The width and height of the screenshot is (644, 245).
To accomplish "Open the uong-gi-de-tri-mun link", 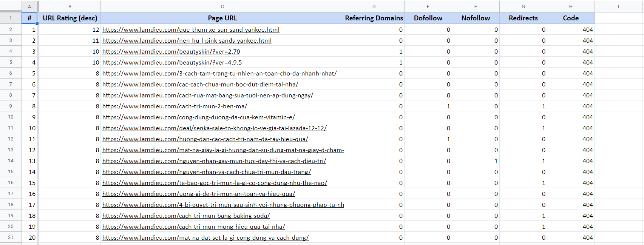I will pos(199,194).
